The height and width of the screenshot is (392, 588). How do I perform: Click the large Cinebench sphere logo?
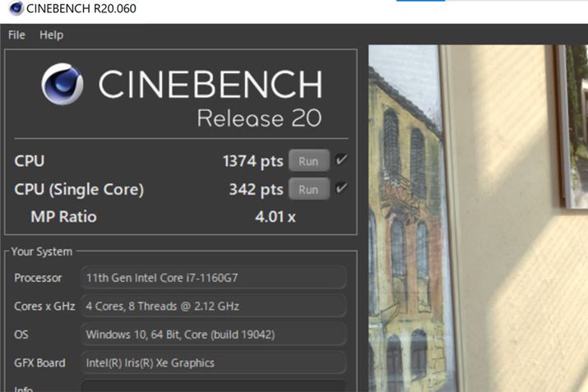[x=63, y=84]
